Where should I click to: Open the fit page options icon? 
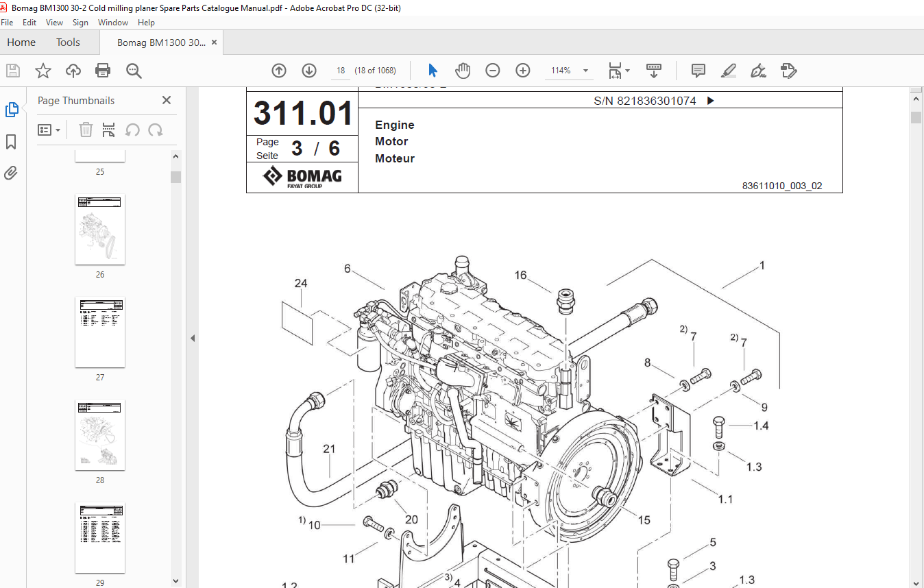619,71
